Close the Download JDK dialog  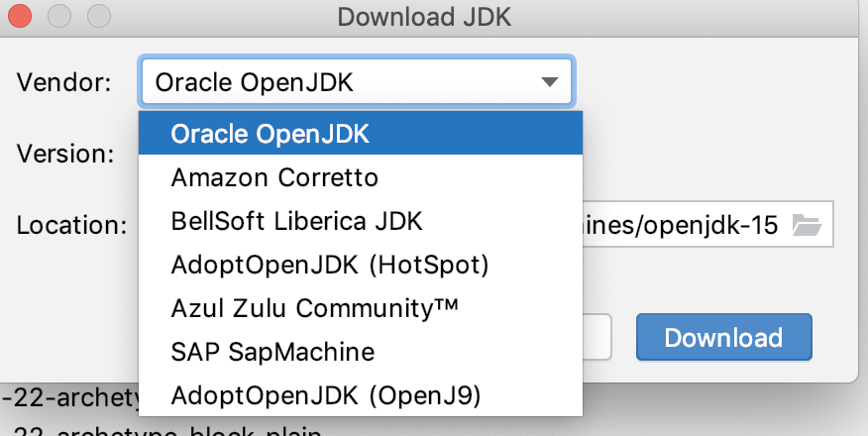[x=20, y=17]
